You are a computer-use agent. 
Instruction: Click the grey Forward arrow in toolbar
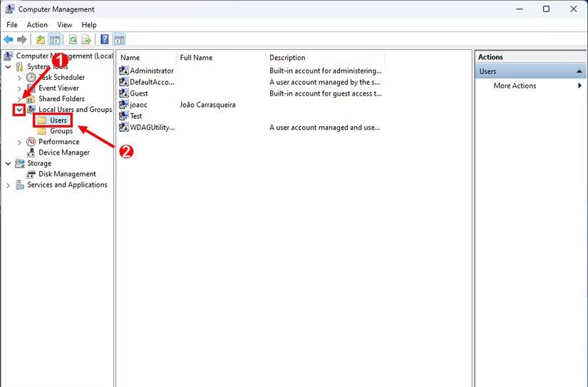point(22,39)
